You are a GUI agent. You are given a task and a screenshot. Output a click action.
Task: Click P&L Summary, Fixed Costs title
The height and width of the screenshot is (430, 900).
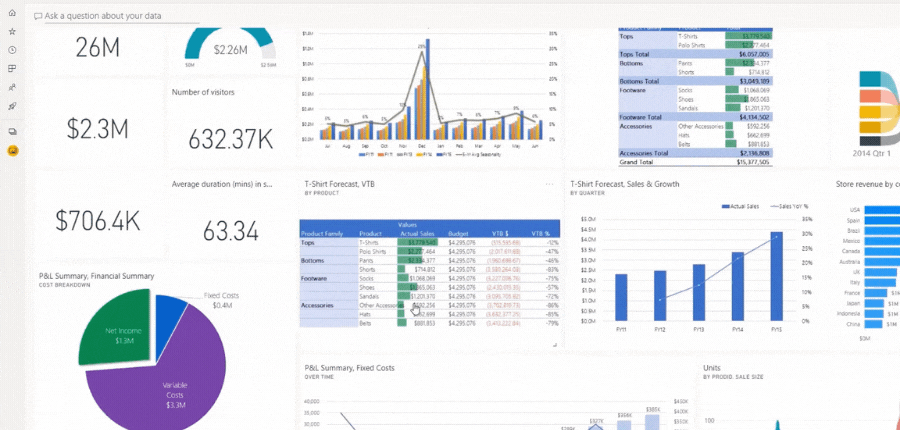click(350, 368)
